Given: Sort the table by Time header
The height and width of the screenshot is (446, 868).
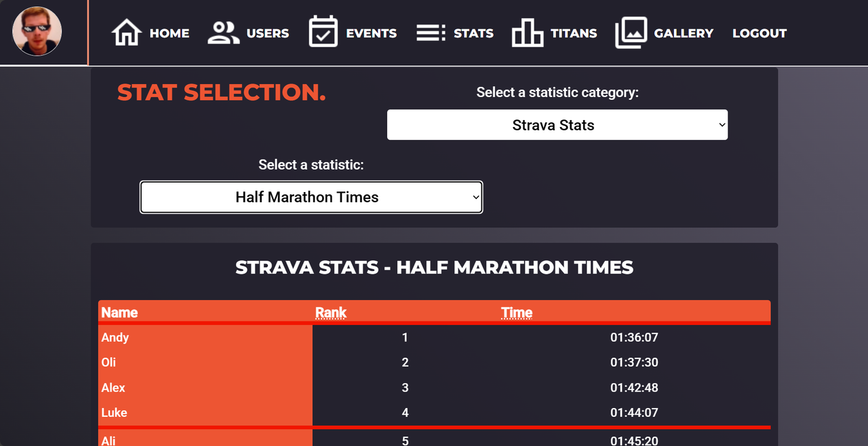Looking at the screenshot, I should [x=517, y=312].
